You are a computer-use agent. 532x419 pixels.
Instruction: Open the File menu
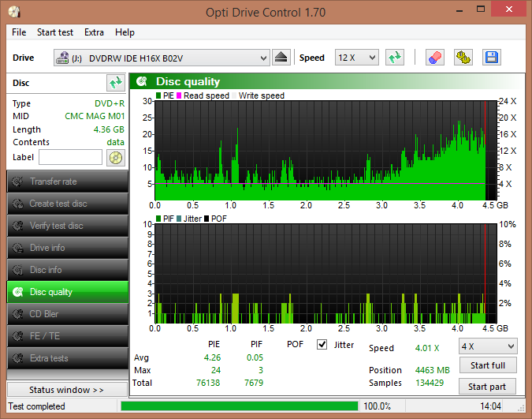pos(19,32)
